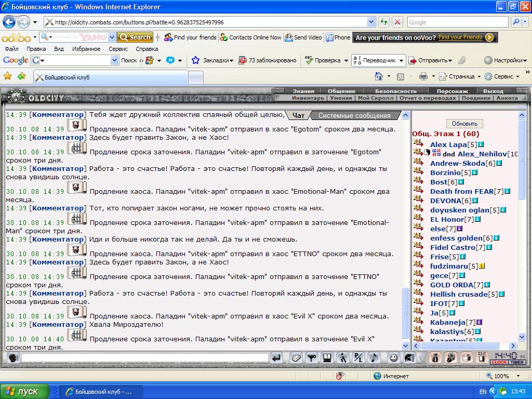Screen dimensions: 532x399
Task: Stop page loading with red X button
Action: (397, 22)
